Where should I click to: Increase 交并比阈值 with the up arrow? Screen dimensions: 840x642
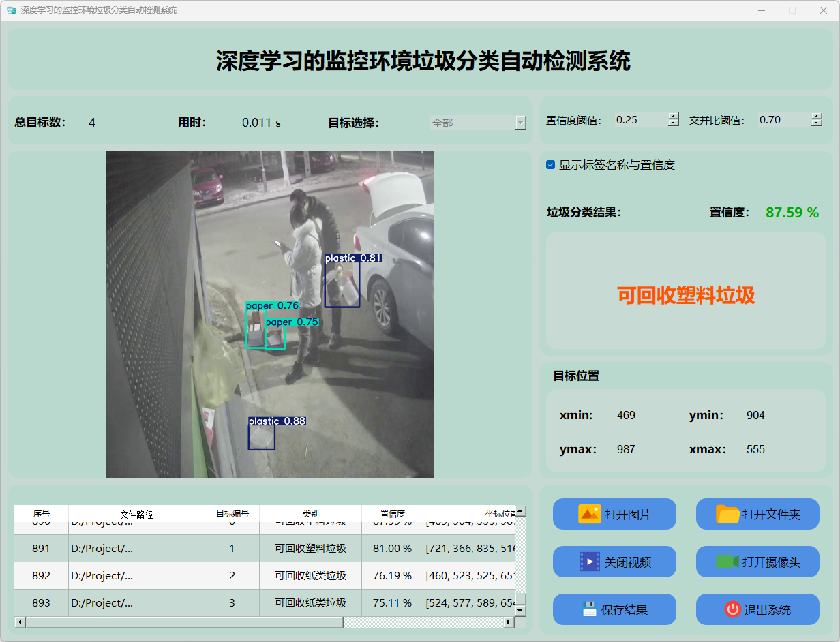[x=817, y=116]
